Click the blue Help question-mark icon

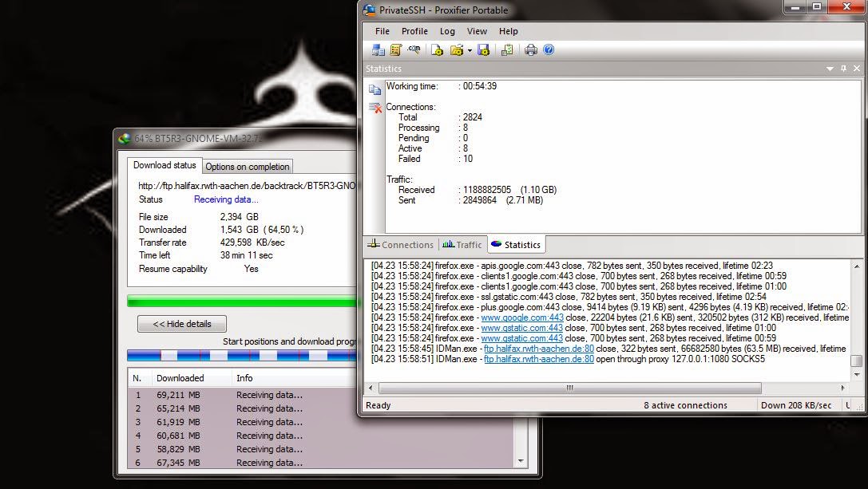549,49
